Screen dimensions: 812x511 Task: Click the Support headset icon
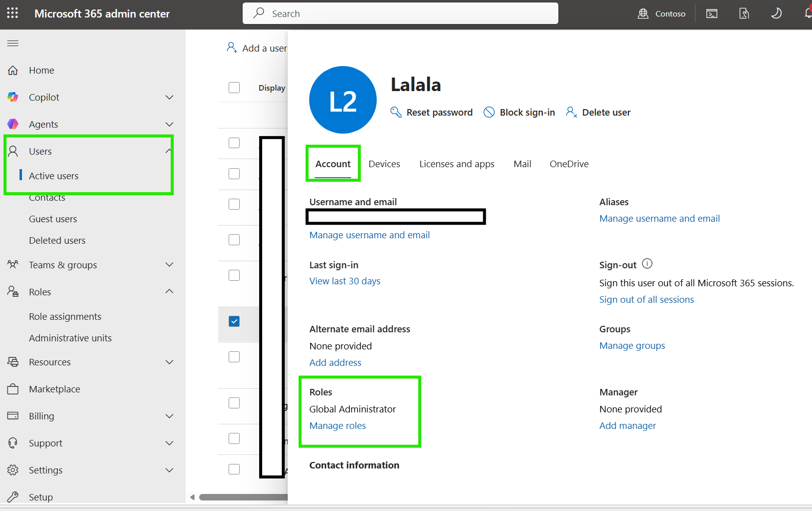click(x=13, y=443)
